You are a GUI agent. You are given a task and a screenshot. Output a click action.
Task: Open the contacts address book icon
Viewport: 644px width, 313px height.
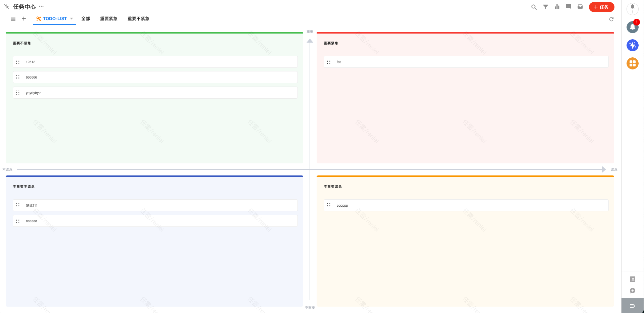633,279
